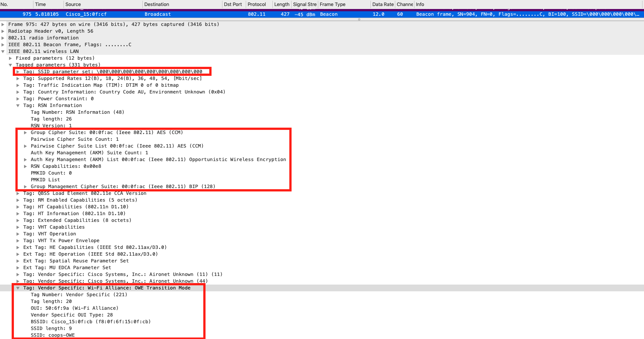Expand the Frame 975 details node
The width and height of the screenshot is (644, 339).
(4, 24)
